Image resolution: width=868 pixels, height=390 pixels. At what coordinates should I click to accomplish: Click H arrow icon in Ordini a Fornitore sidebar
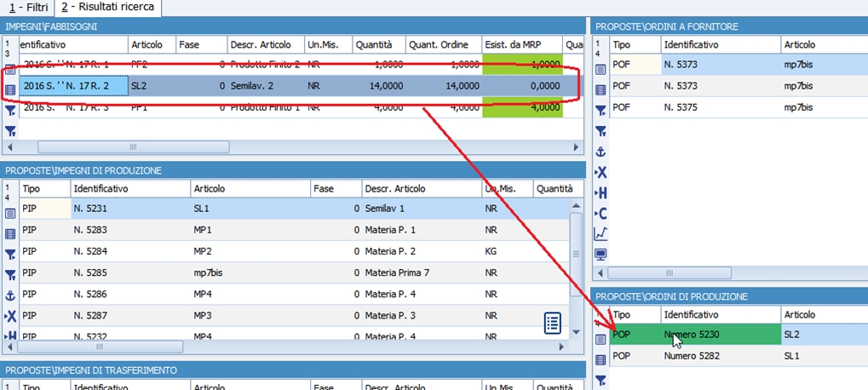point(601,192)
